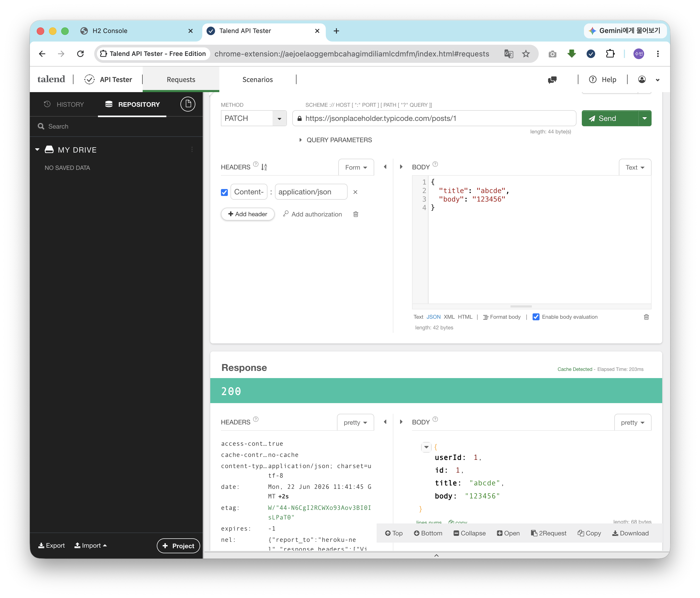The image size is (700, 598).
Task: Click Gemini ask button in Chrome
Action: [625, 31]
